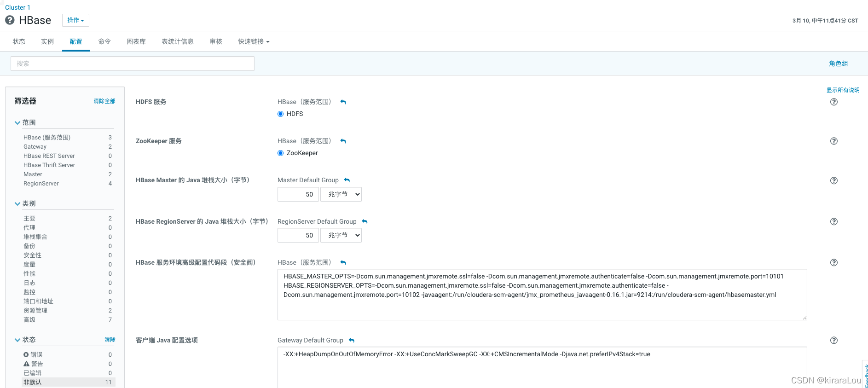
Task: Open the 操作 actions dropdown
Action: point(75,20)
